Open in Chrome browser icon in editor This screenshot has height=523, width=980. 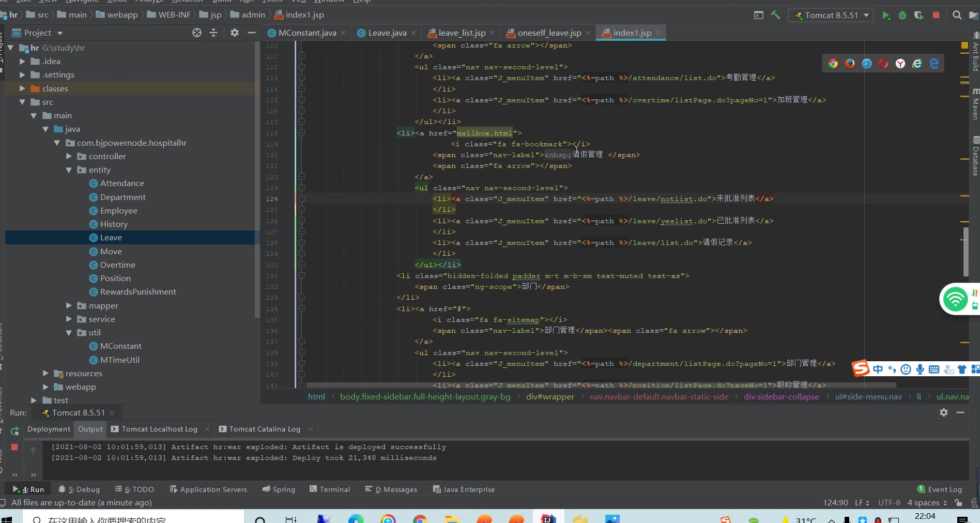click(833, 64)
